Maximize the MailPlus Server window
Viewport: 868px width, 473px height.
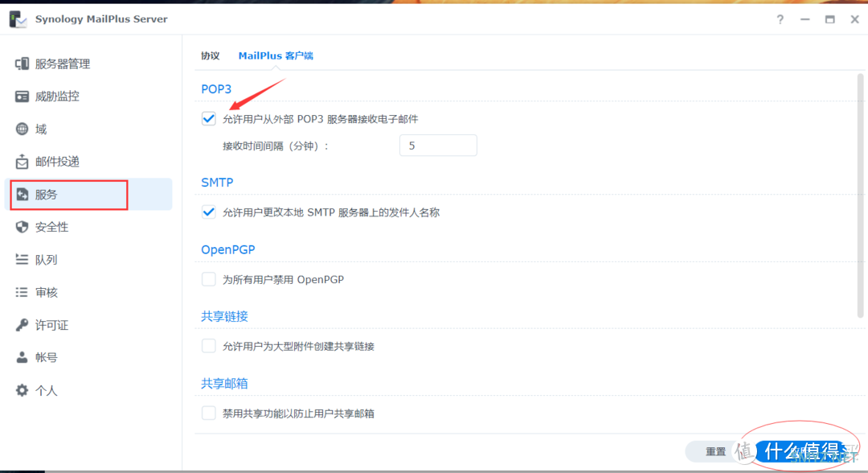click(829, 19)
